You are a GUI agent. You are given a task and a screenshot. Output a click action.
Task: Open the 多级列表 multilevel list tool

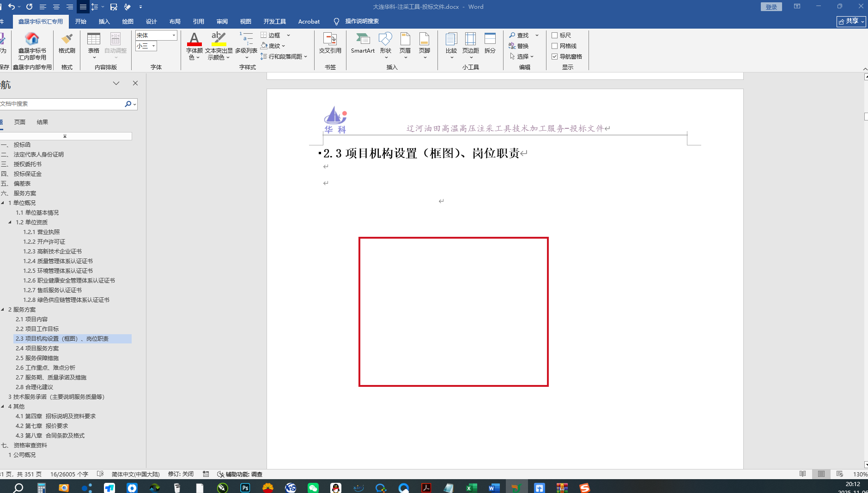[x=246, y=46]
